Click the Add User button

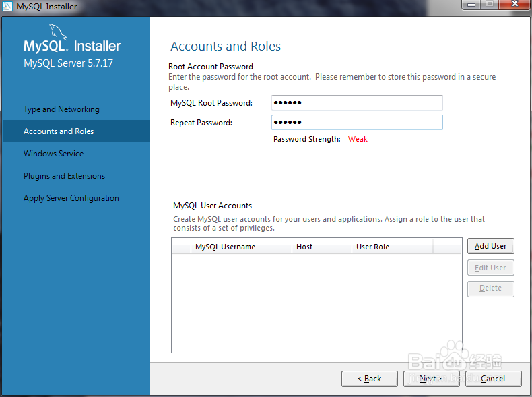pos(491,246)
